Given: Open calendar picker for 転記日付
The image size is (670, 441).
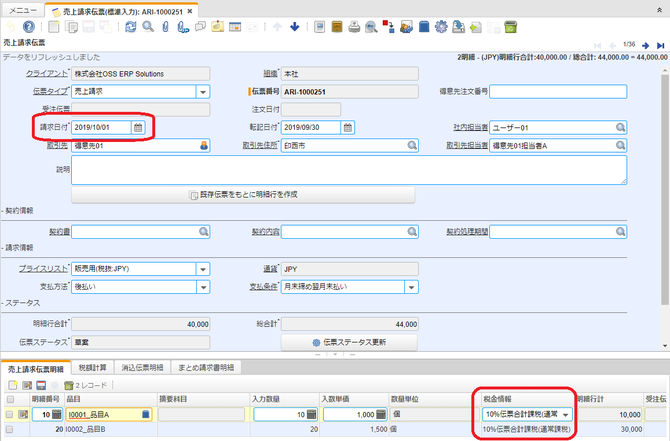Looking at the screenshot, I should click(x=348, y=127).
